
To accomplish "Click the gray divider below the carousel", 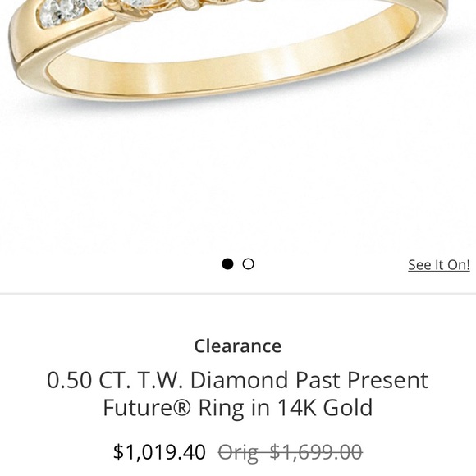I will coord(238,294).
